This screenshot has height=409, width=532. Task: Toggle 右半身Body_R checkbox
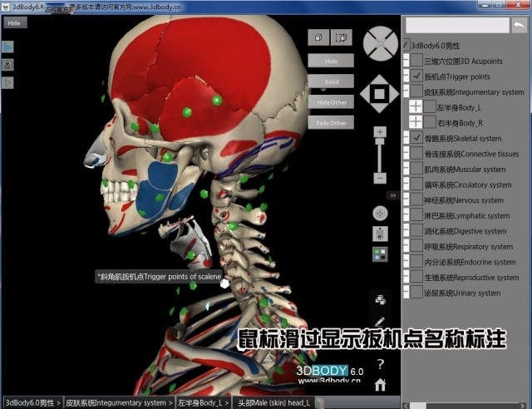430,122
